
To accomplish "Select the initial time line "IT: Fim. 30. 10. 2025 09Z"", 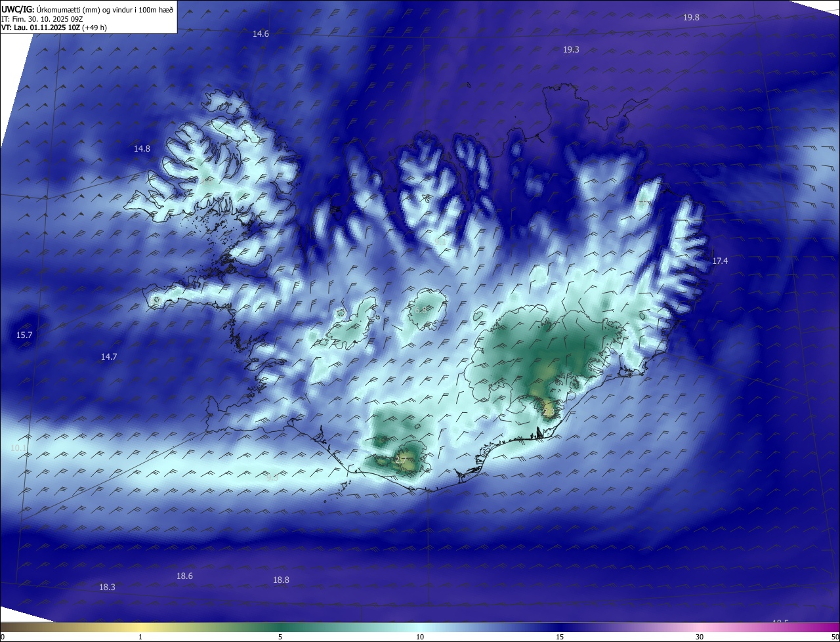I will [x=42, y=19].
